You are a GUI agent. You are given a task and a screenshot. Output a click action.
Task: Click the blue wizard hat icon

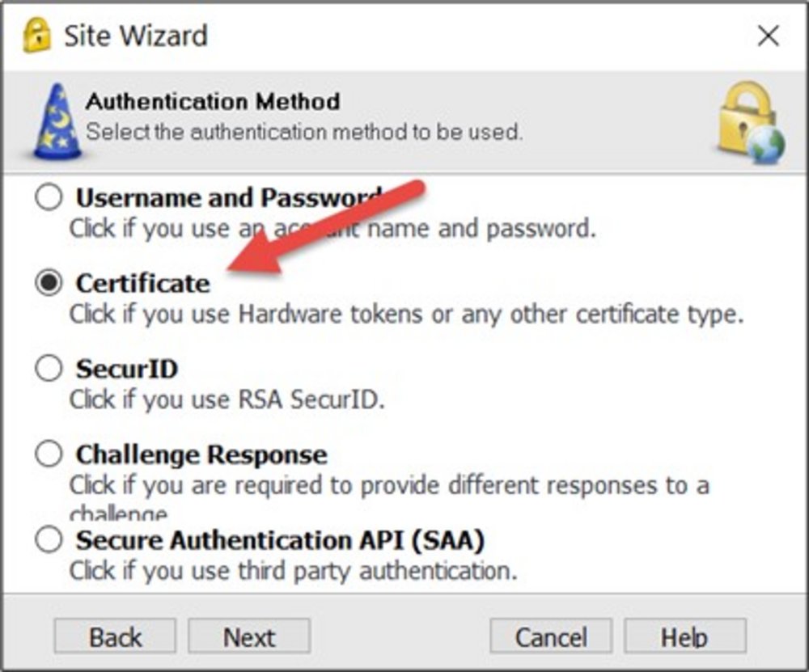(x=57, y=120)
